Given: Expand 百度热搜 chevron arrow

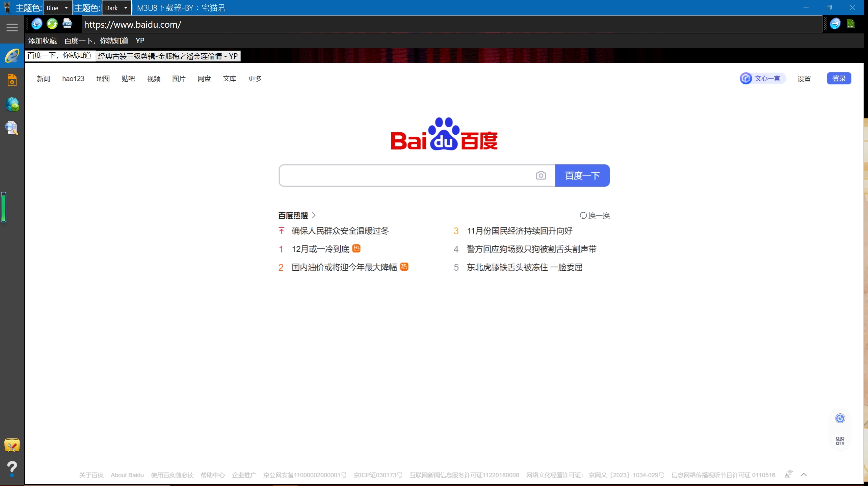Looking at the screenshot, I should point(314,215).
